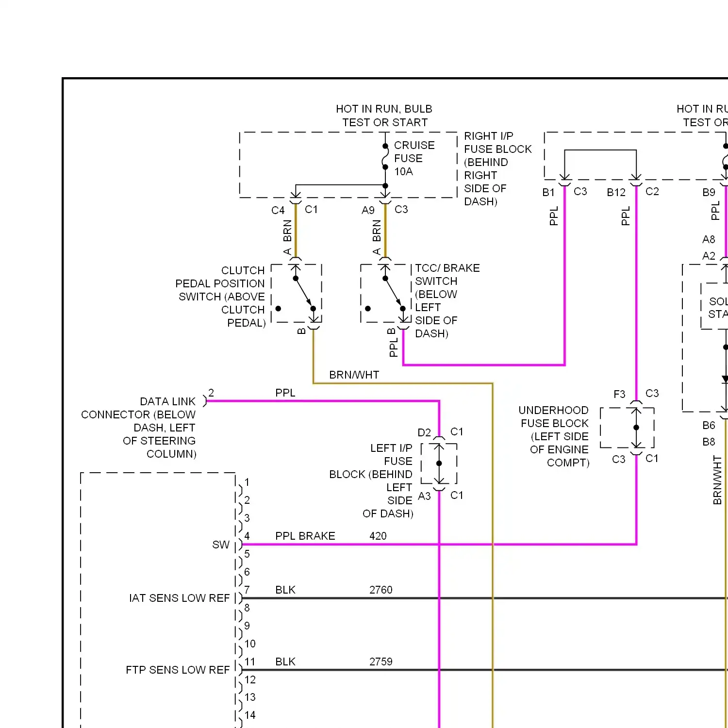The width and height of the screenshot is (728, 728).
Task: Click the TCC brake switch symbol
Action: pyautogui.click(x=386, y=293)
